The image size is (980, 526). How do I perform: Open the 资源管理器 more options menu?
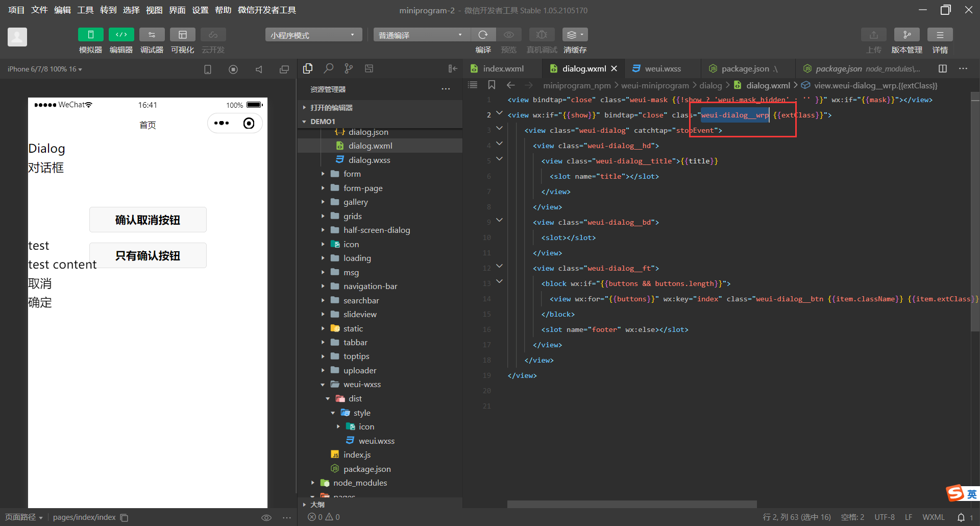[446, 89]
